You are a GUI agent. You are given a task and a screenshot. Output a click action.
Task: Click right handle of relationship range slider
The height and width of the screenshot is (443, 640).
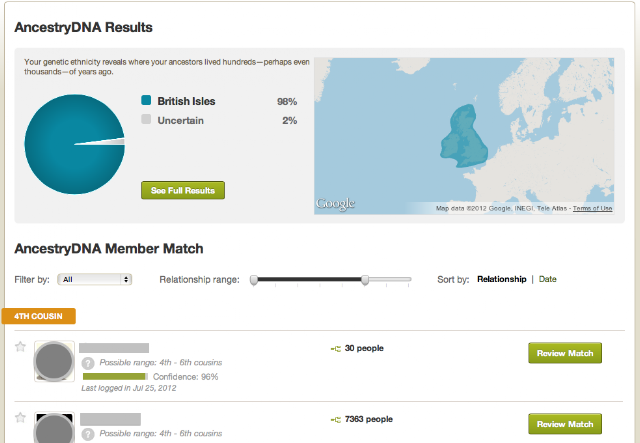[x=366, y=281]
